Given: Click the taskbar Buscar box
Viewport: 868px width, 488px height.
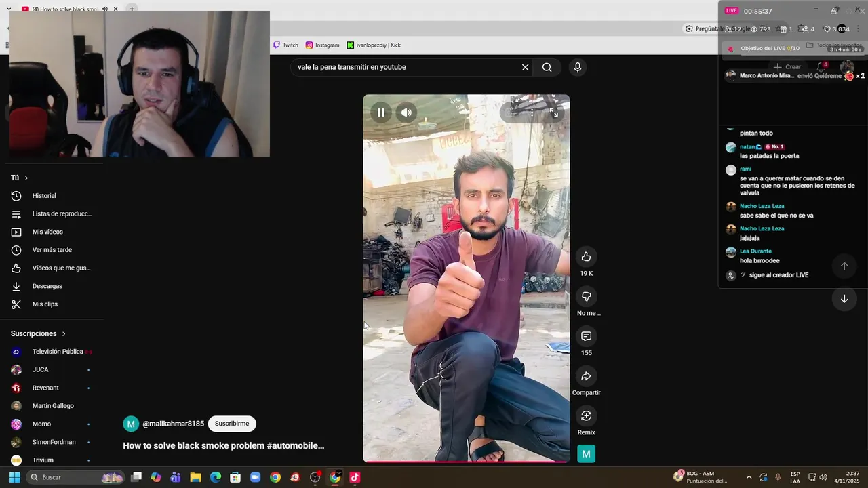Looking at the screenshot, I should (75, 477).
